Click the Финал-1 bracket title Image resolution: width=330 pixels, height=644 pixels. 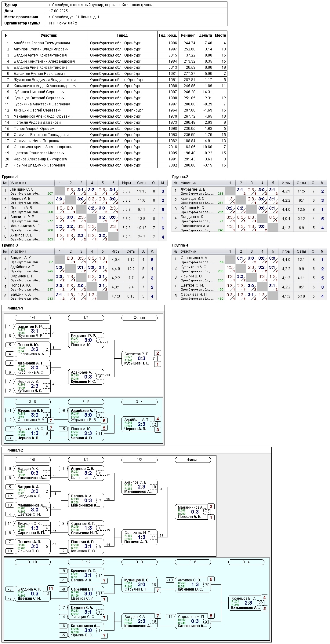pyautogui.click(x=15, y=308)
